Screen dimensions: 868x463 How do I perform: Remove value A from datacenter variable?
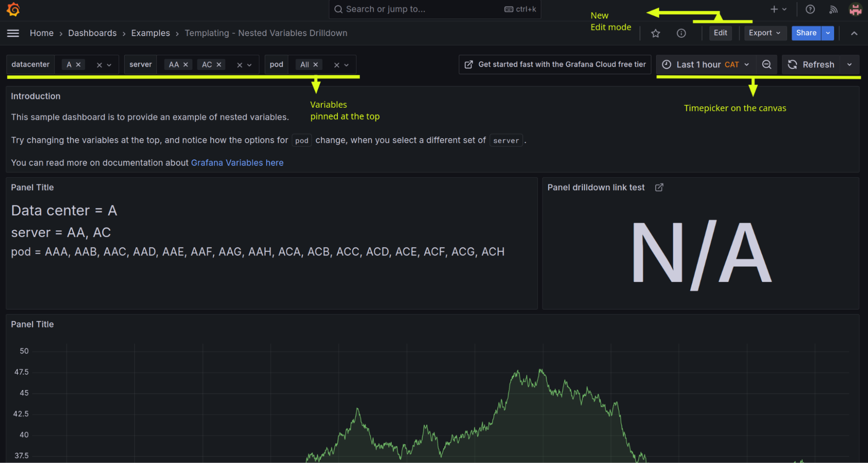tap(79, 64)
